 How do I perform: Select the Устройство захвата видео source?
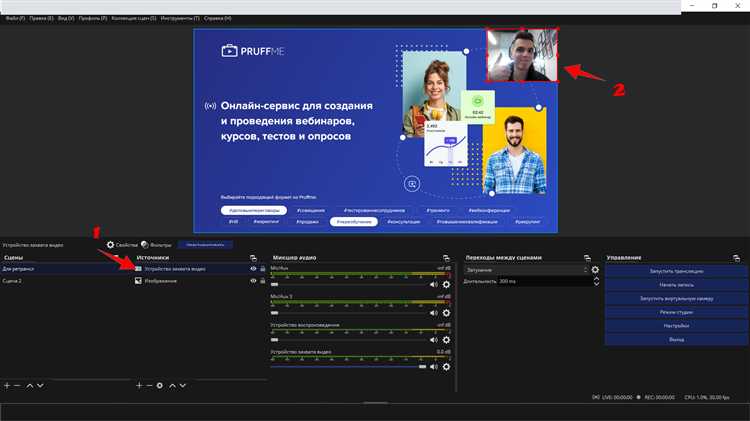(200, 269)
